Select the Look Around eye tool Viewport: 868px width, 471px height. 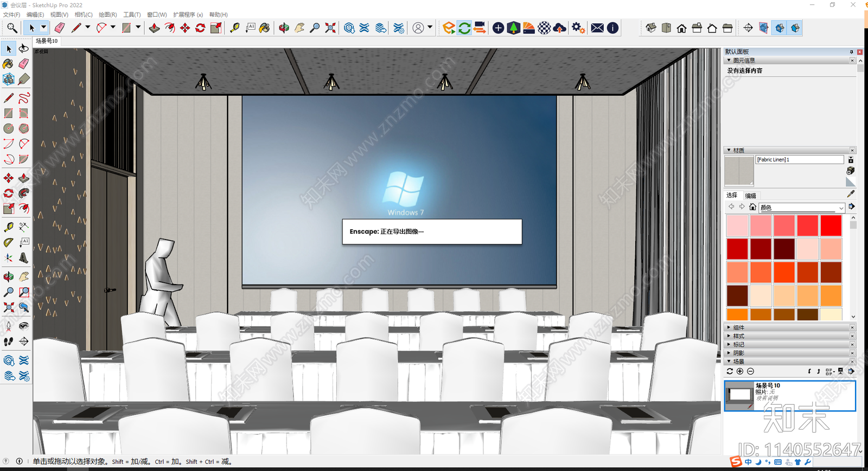[x=24, y=326]
